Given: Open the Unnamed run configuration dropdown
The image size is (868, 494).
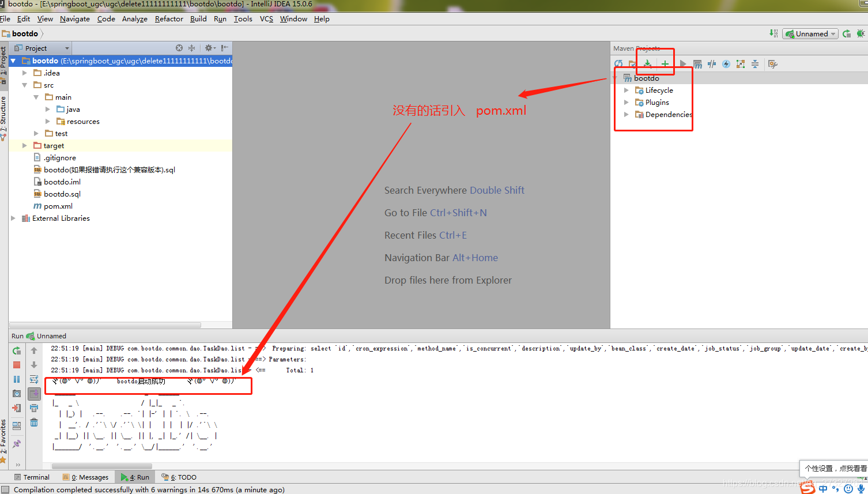Looking at the screenshot, I should 810,33.
